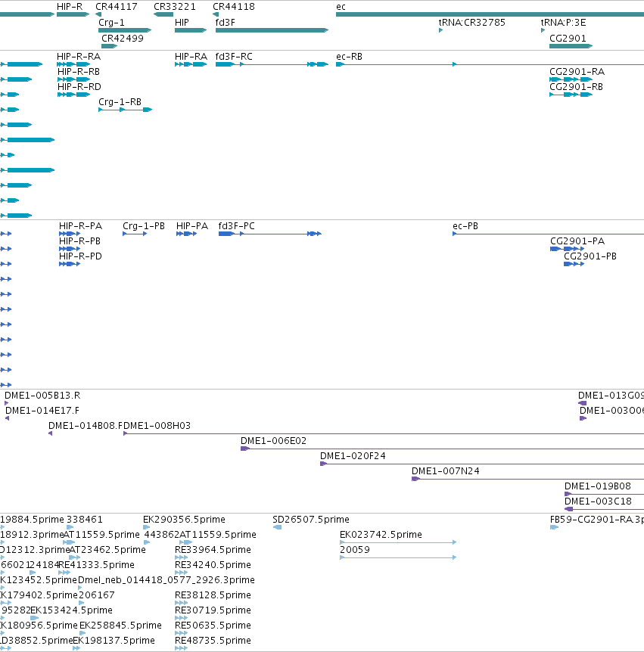Click the HIP-R-RA transcript label
Image resolution: width=644 pixels, height=652 pixels.
coord(79,57)
